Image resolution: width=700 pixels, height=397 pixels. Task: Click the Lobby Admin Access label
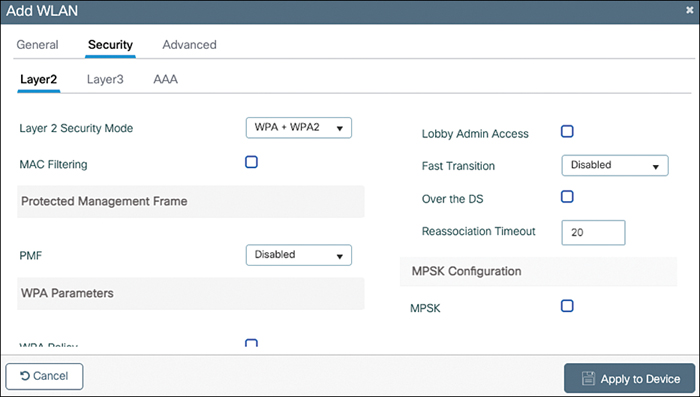(475, 134)
